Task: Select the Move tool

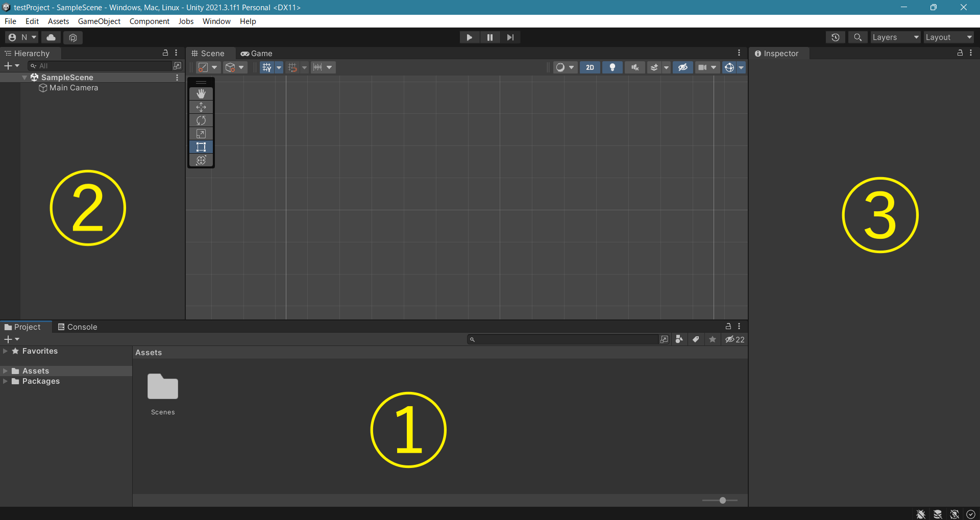Action: [x=201, y=107]
